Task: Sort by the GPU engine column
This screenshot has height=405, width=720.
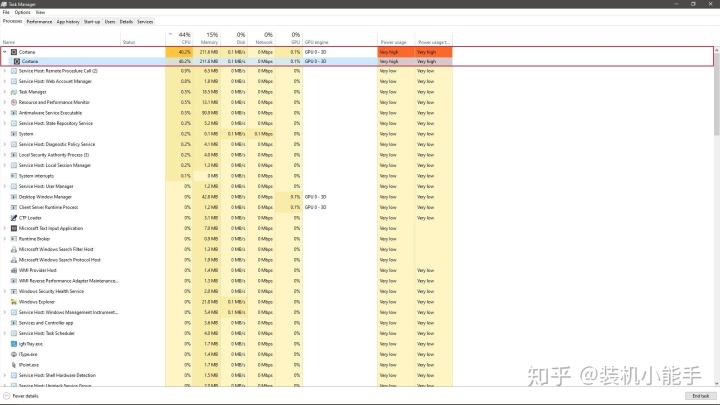Action: pos(340,38)
